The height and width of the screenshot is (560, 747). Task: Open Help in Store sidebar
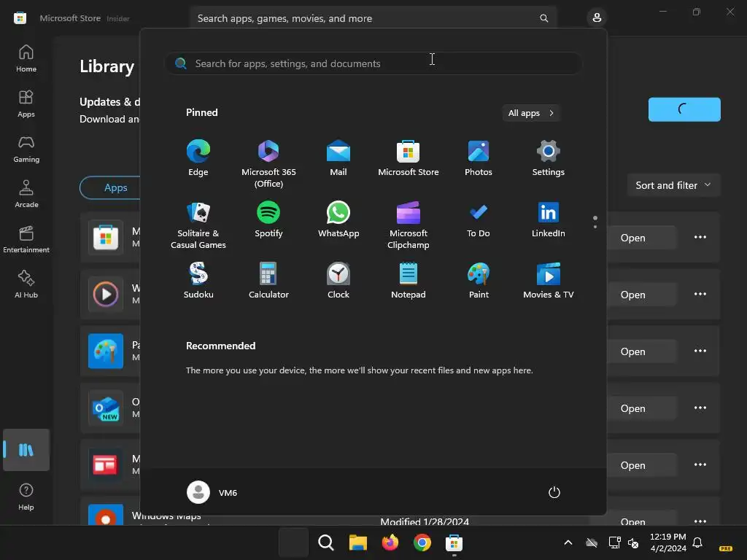click(x=26, y=497)
